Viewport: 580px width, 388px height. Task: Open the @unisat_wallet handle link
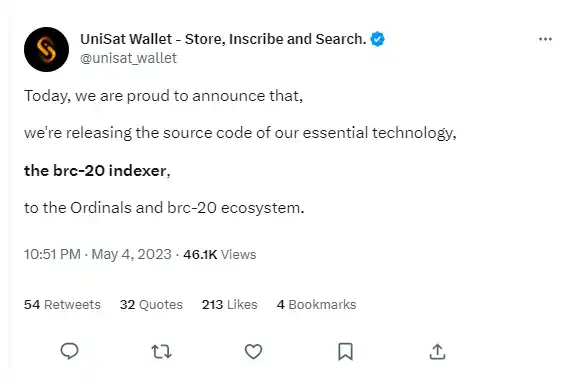point(128,58)
